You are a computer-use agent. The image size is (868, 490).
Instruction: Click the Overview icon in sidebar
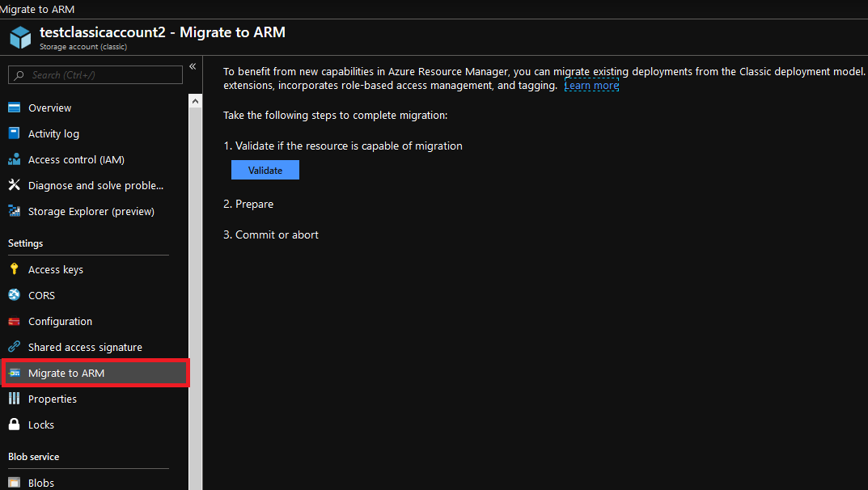[x=15, y=108]
